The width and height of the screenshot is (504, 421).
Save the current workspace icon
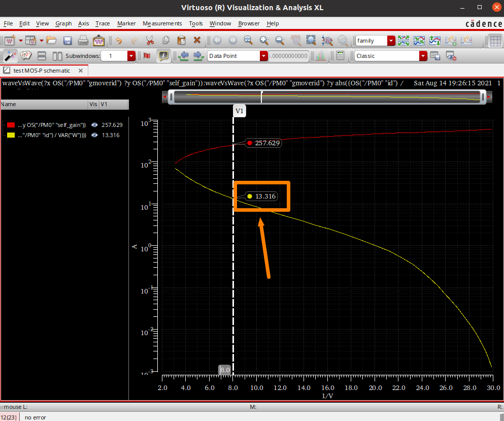click(x=435, y=56)
